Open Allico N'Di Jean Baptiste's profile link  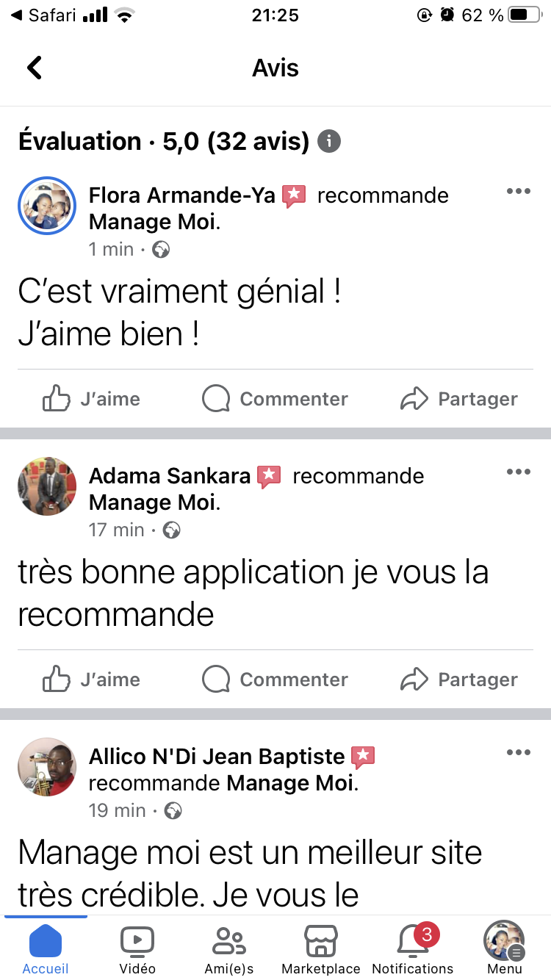217,757
